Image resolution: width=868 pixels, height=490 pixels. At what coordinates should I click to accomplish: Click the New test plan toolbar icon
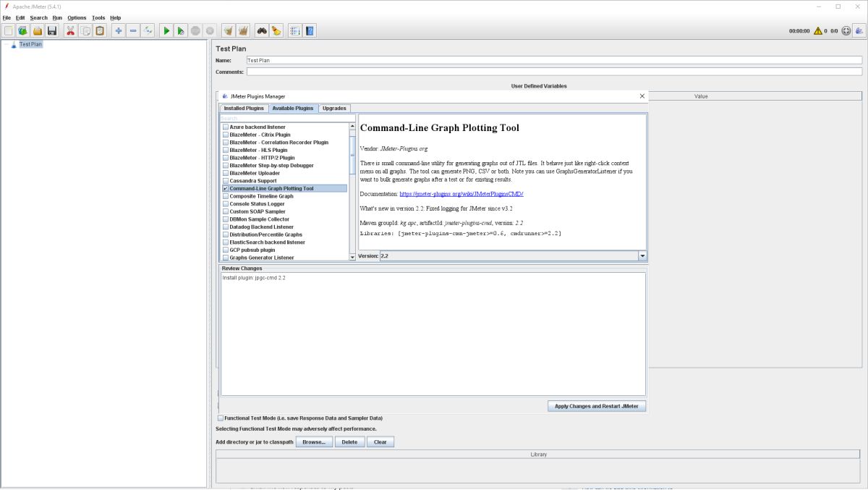coord(8,30)
